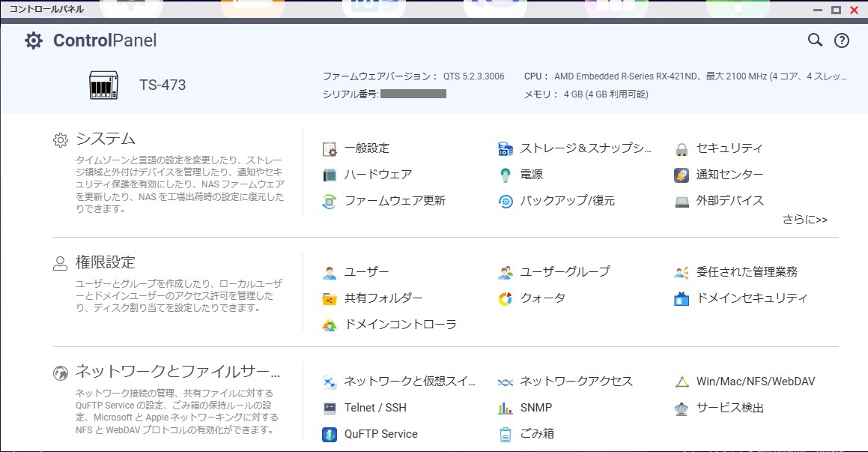Screen dimensions: 868x452
Task: Open the サービス検出 icon
Action: coord(682,409)
